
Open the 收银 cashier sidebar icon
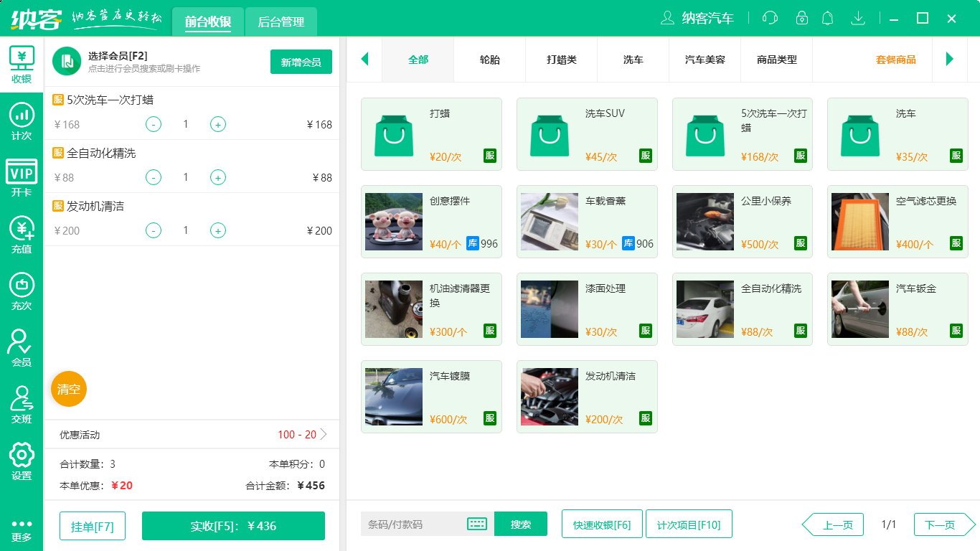(22, 65)
